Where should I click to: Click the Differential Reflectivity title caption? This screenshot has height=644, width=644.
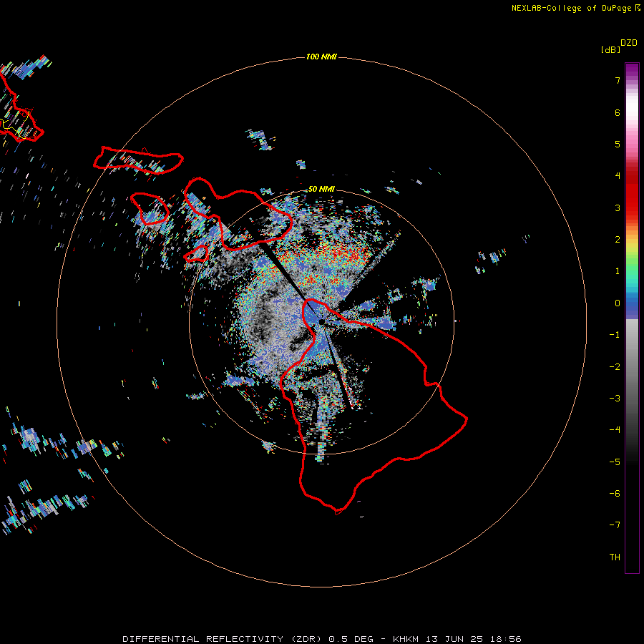click(322, 639)
